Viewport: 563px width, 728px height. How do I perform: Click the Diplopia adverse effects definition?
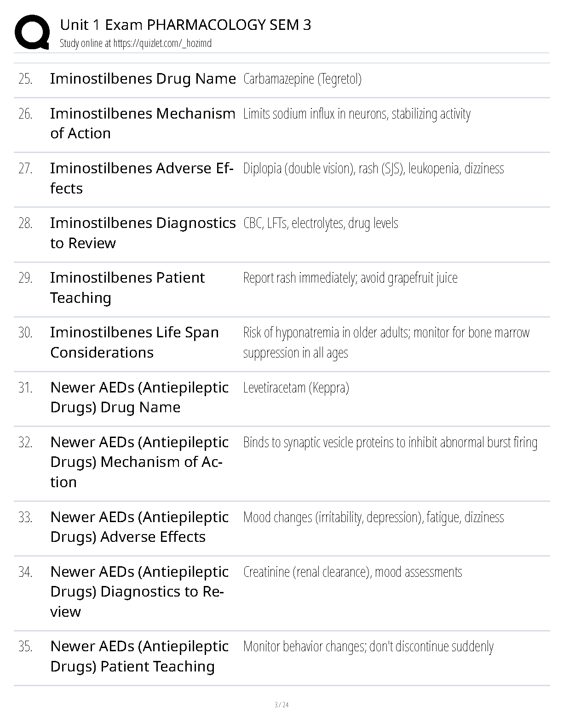coord(373,169)
